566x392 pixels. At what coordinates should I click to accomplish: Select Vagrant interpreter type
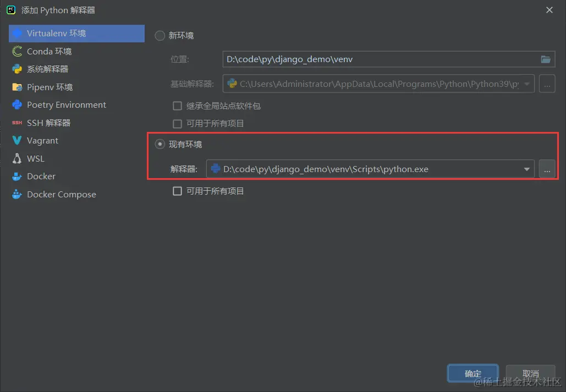tap(76, 140)
